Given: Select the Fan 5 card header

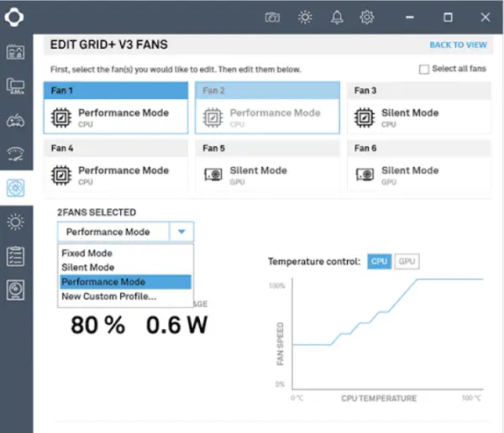Looking at the screenshot, I should tap(267, 148).
